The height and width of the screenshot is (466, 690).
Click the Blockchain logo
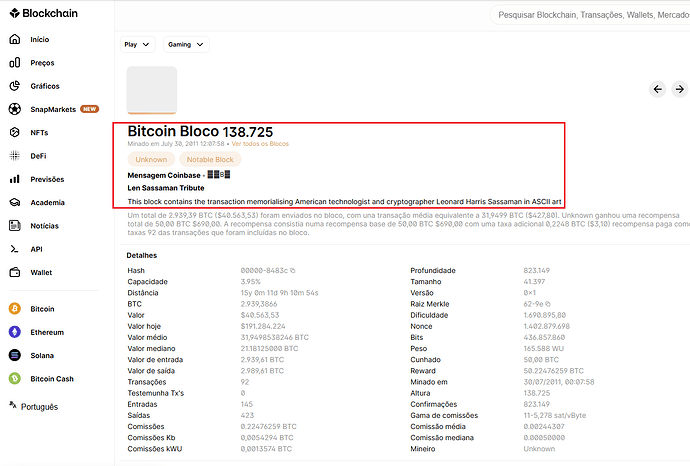tap(43, 13)
